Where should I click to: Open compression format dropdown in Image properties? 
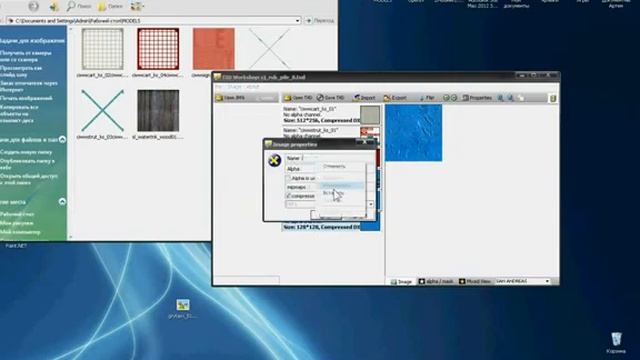(370, 204)
